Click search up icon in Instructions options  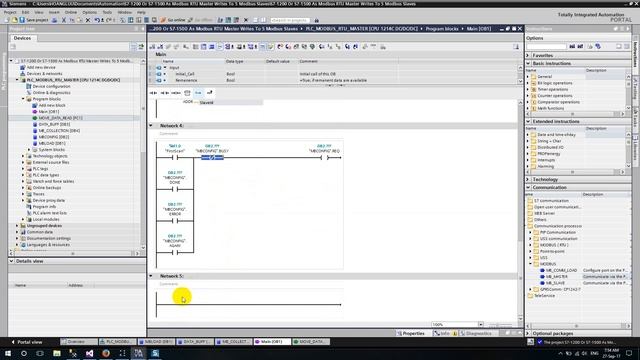coord(580,47)
